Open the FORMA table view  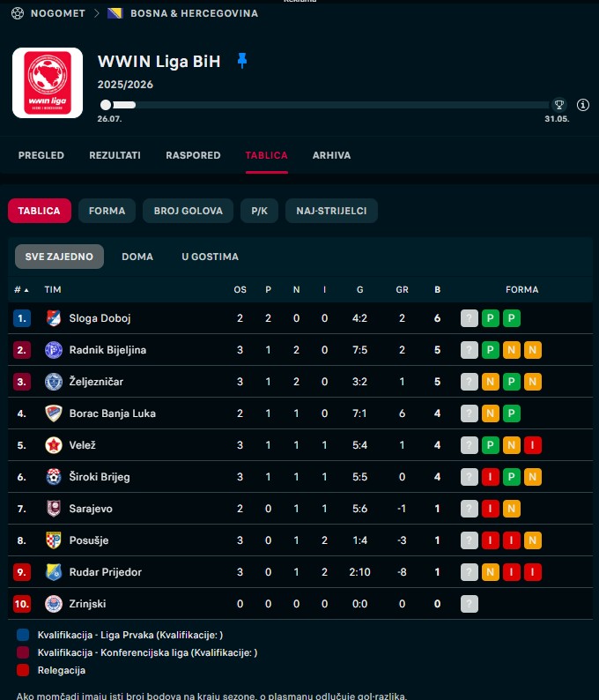[107, 211]
